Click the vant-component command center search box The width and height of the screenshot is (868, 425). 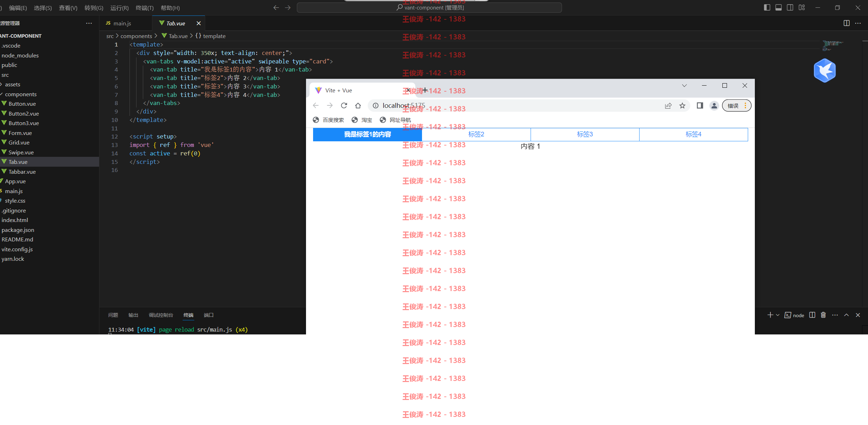point(429,7)
